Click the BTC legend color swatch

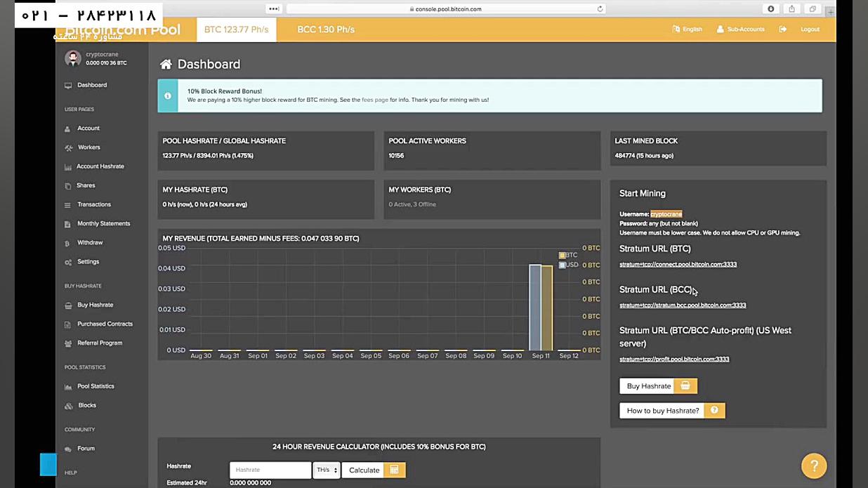(x=562, y=256)
